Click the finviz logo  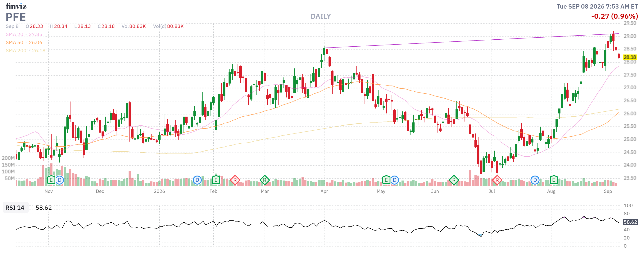(16, 6)
